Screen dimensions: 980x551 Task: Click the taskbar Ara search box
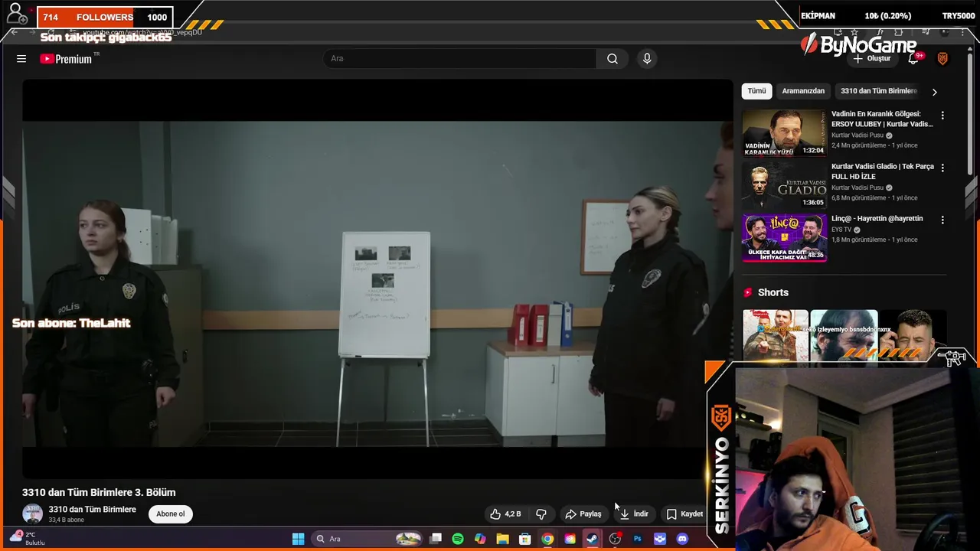coord(368,539)
